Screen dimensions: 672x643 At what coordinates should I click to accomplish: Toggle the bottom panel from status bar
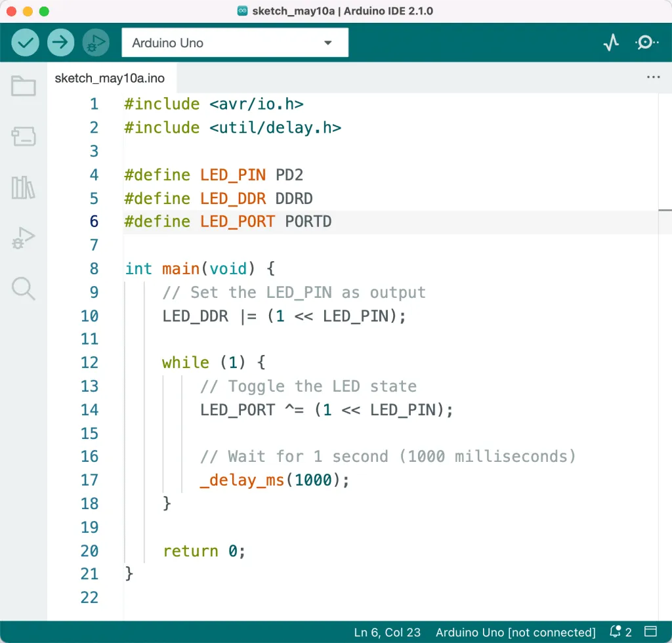pos(650,632)
